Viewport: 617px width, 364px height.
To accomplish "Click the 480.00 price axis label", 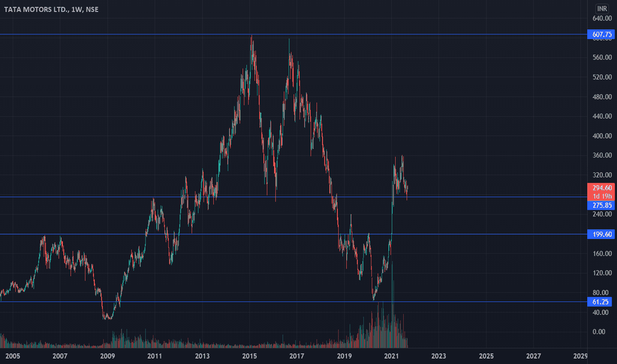I will tap(602, 97).
